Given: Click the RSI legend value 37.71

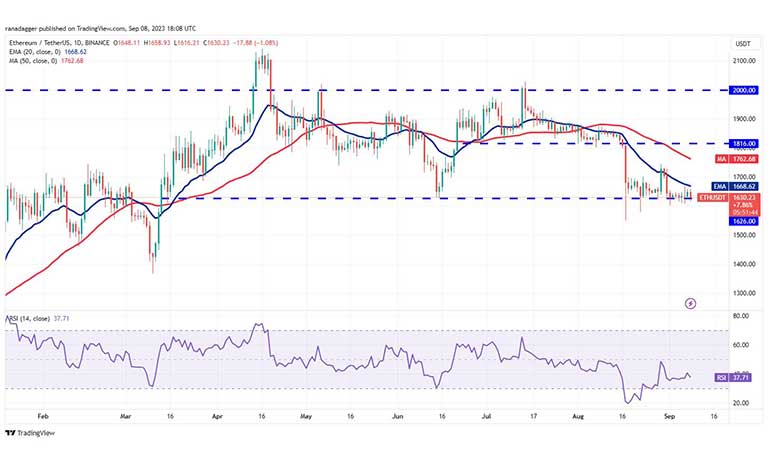Looking at the screenshot, I should pyautogui.click(x=61, y=318).
